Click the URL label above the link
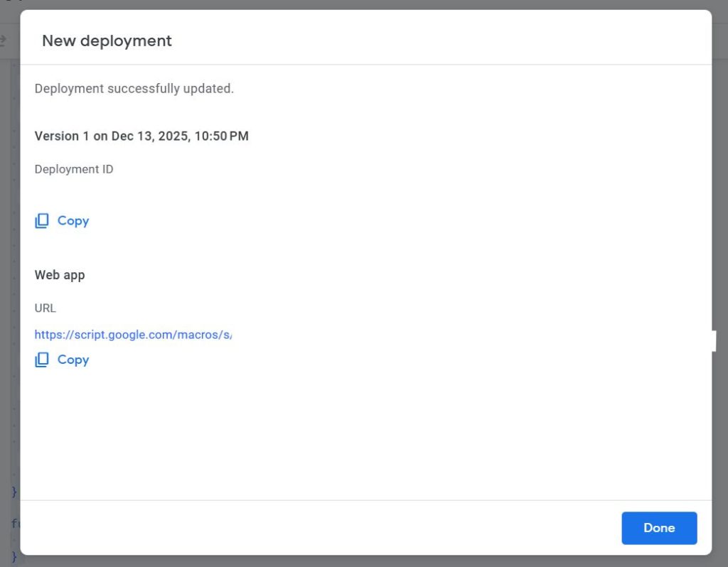Screen dimensions: 728x567 [x=45, y=308]
